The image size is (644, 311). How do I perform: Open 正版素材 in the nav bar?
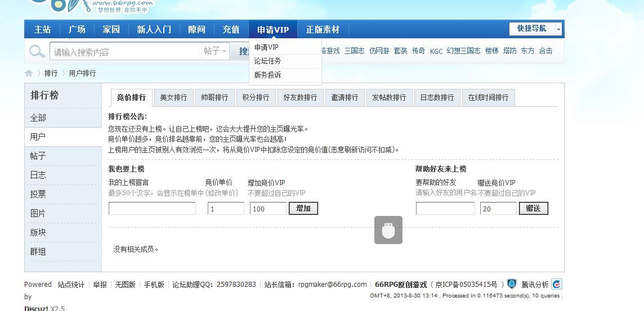tap(323, 30)
